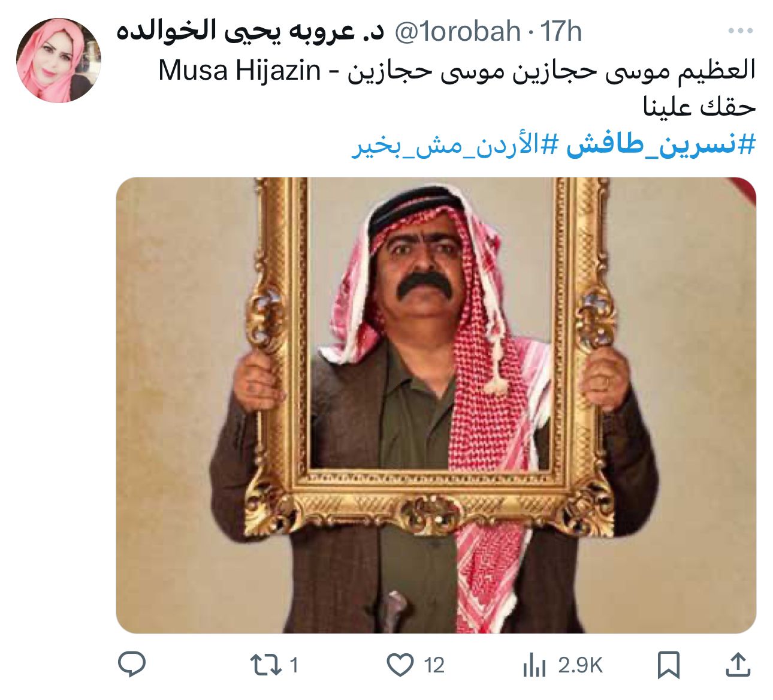The width and height of the screenshot is (773, 700).
Task: View analytics via the bar chart icon
Action: click(535, 665)
